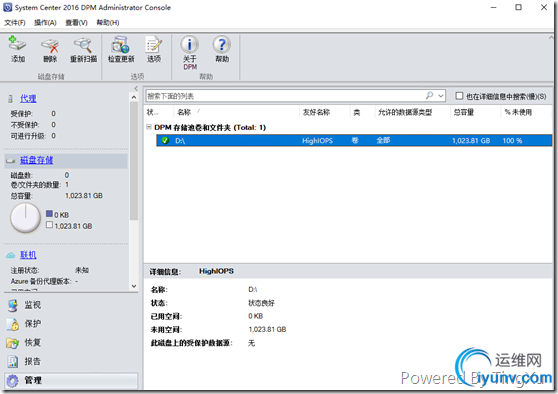The image size is (558, 394).
Task: Select the D:\ volume row
Action: tap(354, 141)
